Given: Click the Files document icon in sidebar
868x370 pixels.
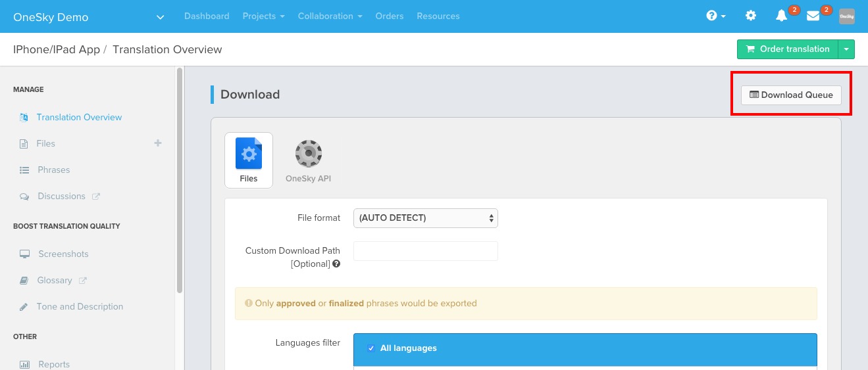Looking at the screenshot, I should 24,143.
